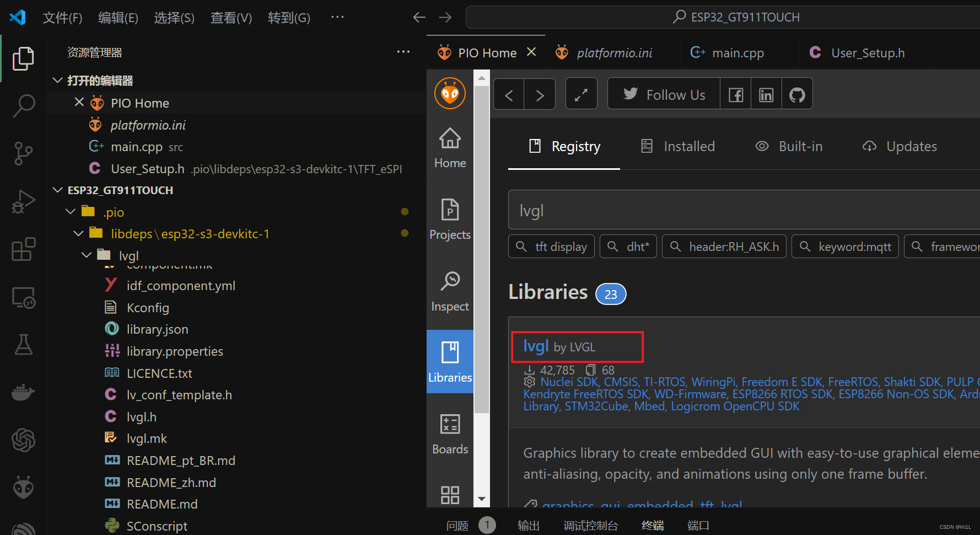Show more menu bar items
Viewport: 980px width, 535px height.
337,18
